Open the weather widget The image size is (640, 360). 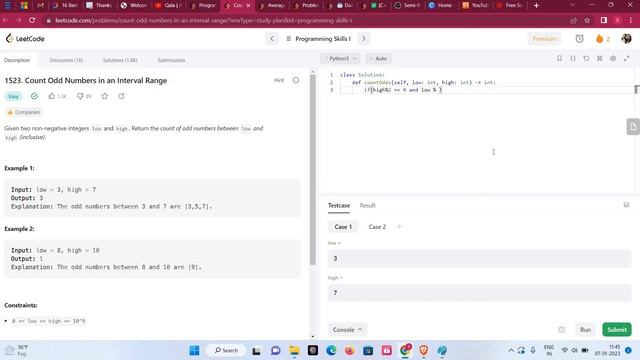[x=16, y=350]
